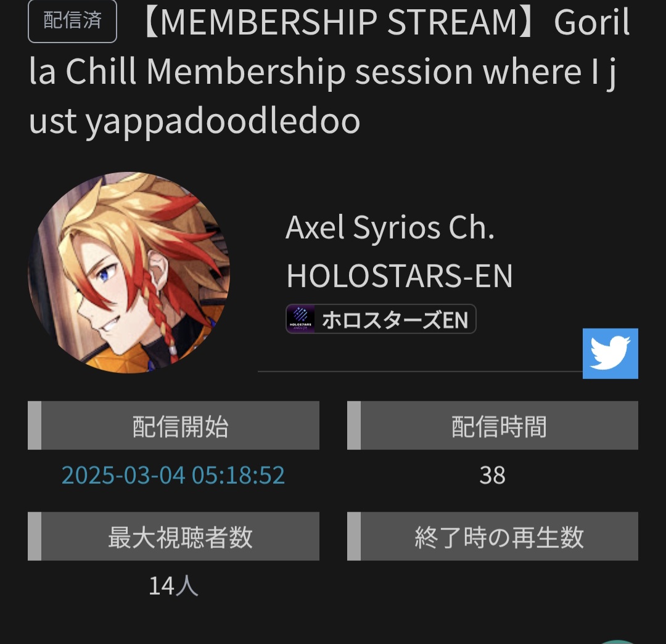The width and height of the screenshot is (666, 644).
Task: Select the peak viewers value 14人
Action: 173,586
